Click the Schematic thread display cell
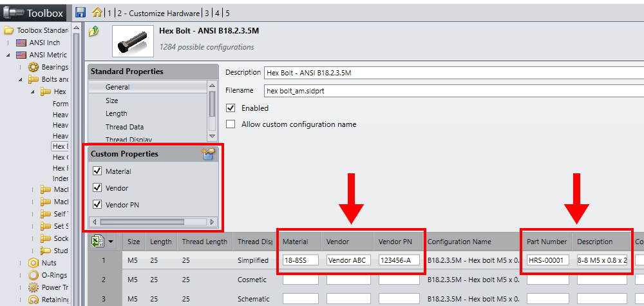The image size is (644, 306). click(254, 299)
